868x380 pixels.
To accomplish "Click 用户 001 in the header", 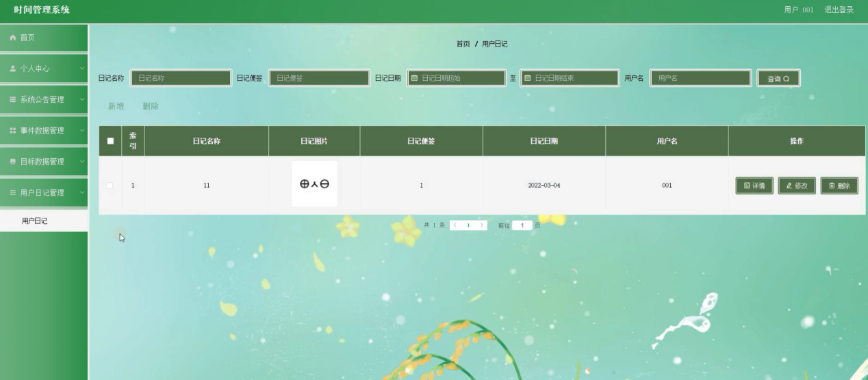I will 799,10.
